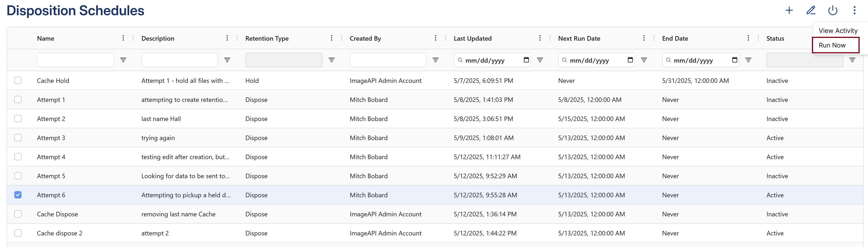Click the 'trying again' description cell
Screen dimensions: 868x247
[158, 138]
